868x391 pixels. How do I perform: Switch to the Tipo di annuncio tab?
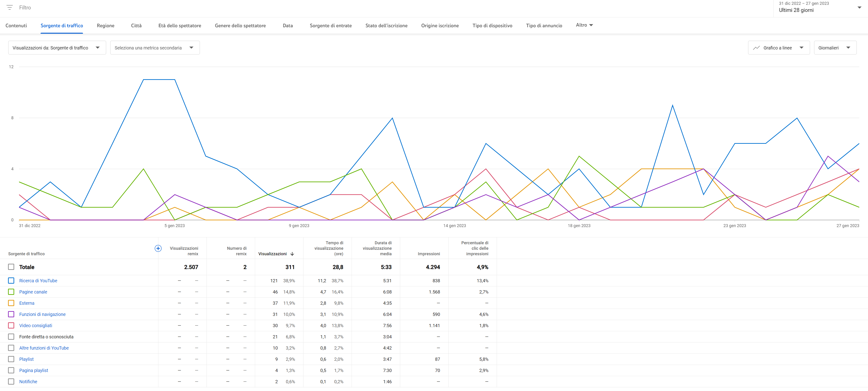(x=544, y=26)
